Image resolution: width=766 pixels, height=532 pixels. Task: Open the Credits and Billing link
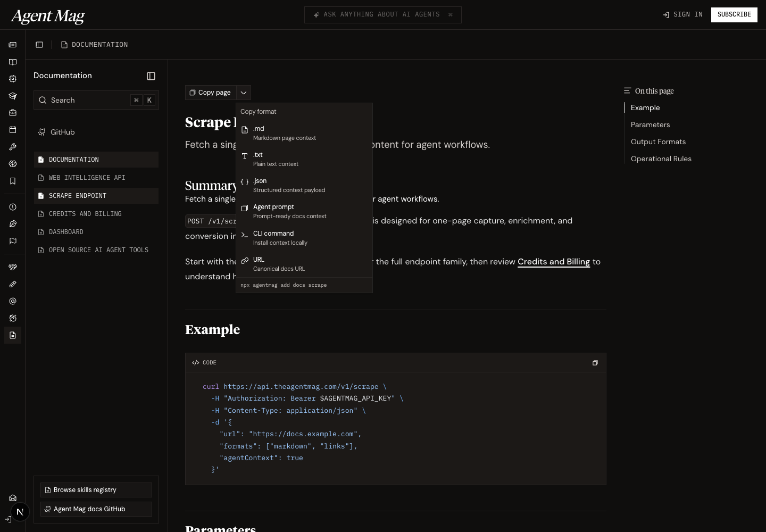click(553, 262)
